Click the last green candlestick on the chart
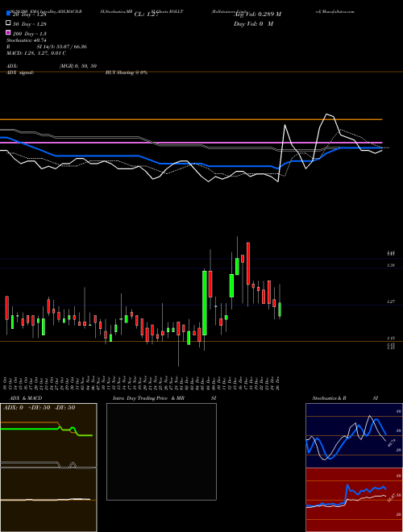This screenshot has width=403, height=532. (280, 310)
